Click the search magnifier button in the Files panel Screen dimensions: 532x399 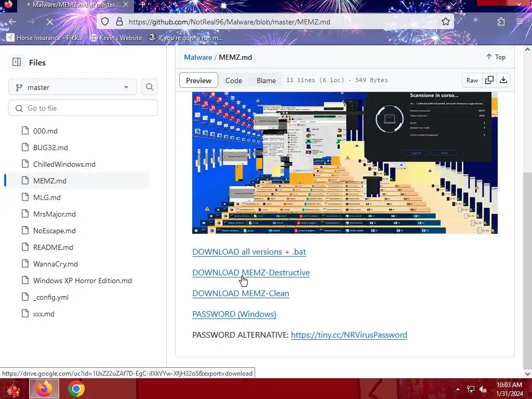[149, 87]
